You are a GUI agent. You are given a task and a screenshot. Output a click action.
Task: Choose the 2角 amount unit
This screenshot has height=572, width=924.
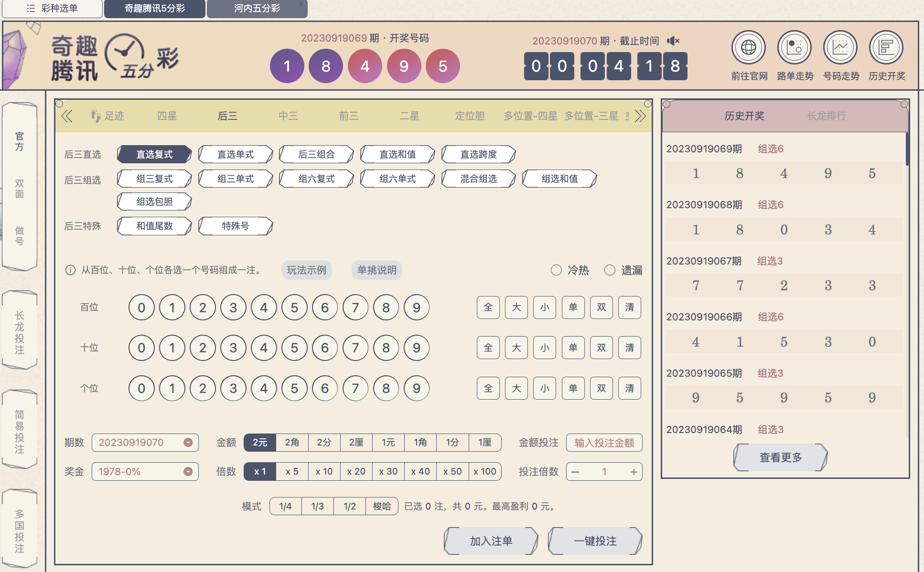pos(292,443)
